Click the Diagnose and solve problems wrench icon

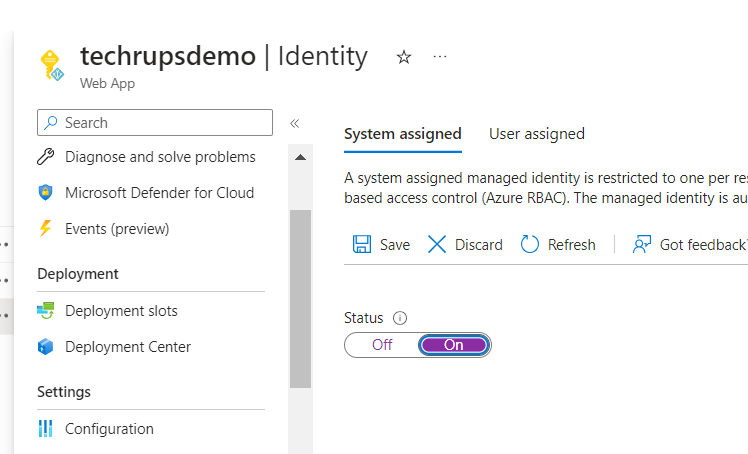[45, 157]
